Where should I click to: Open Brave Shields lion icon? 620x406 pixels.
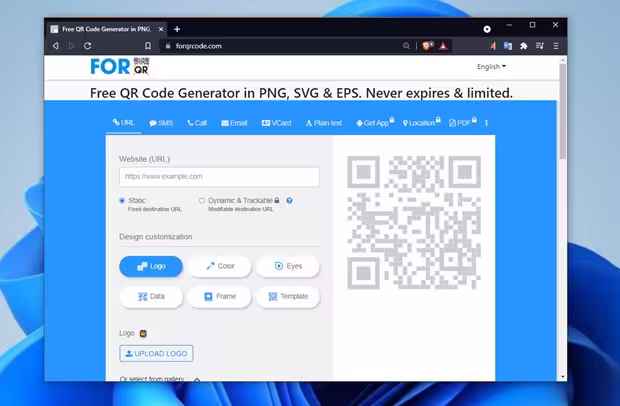pyautogui.click(x=428, y=46)
